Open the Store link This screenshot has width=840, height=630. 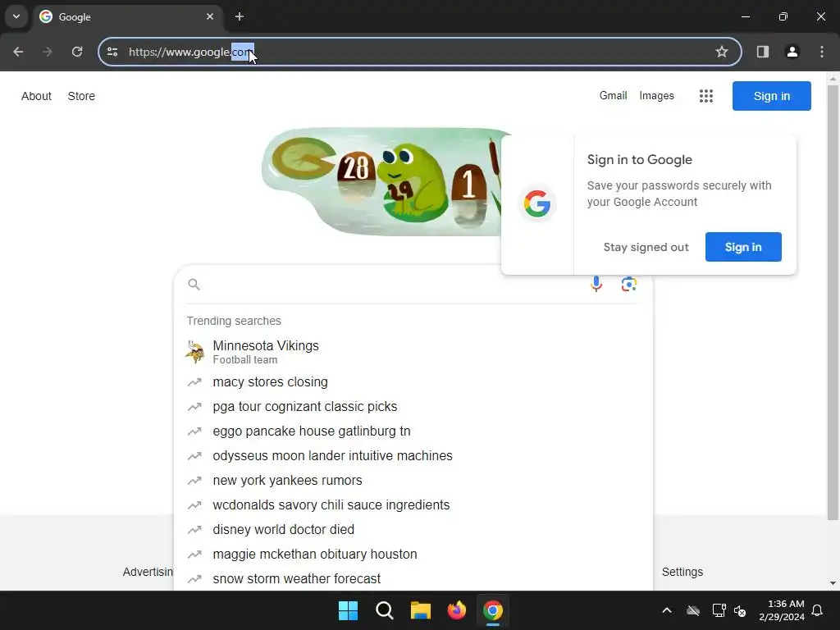(x=81, y=96)
